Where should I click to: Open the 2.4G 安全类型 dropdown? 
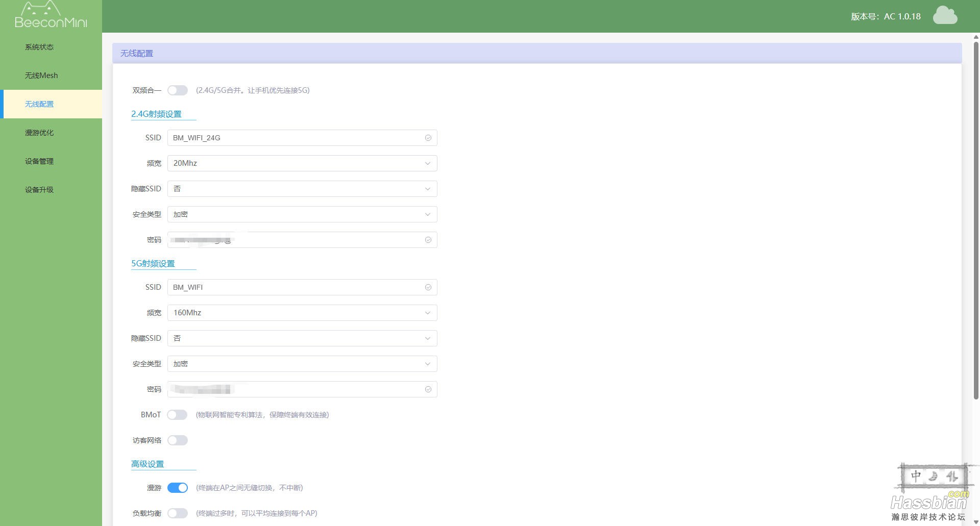click(302, 214)
